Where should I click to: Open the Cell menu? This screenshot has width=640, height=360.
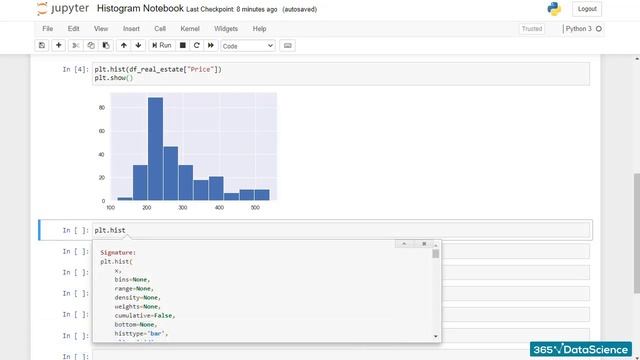(x=160, y=29)
